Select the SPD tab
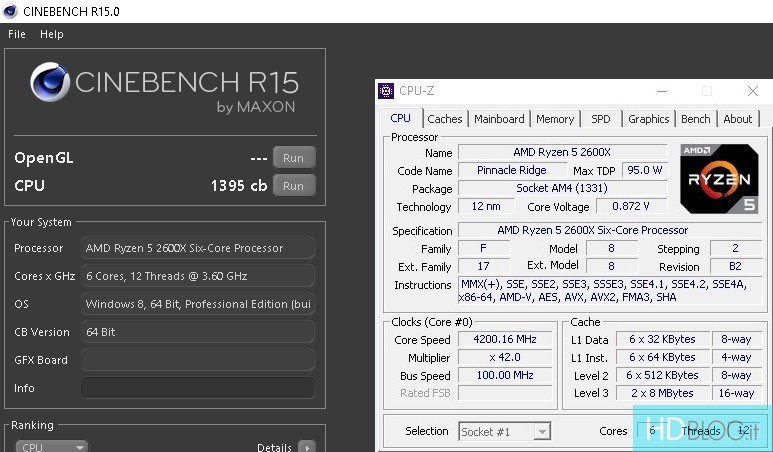773x452 pixels. click(600, 119)
